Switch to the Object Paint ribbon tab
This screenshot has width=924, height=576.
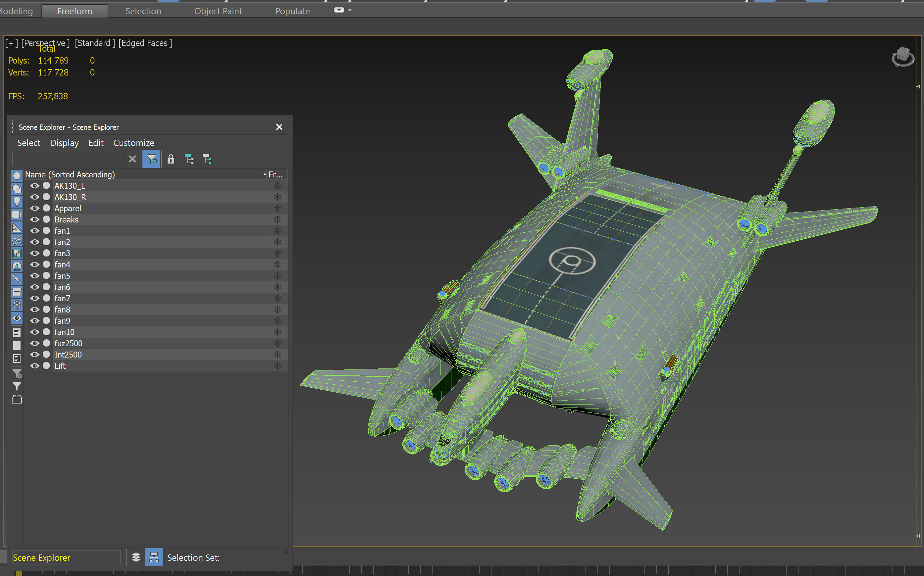[x=218, y=11]
